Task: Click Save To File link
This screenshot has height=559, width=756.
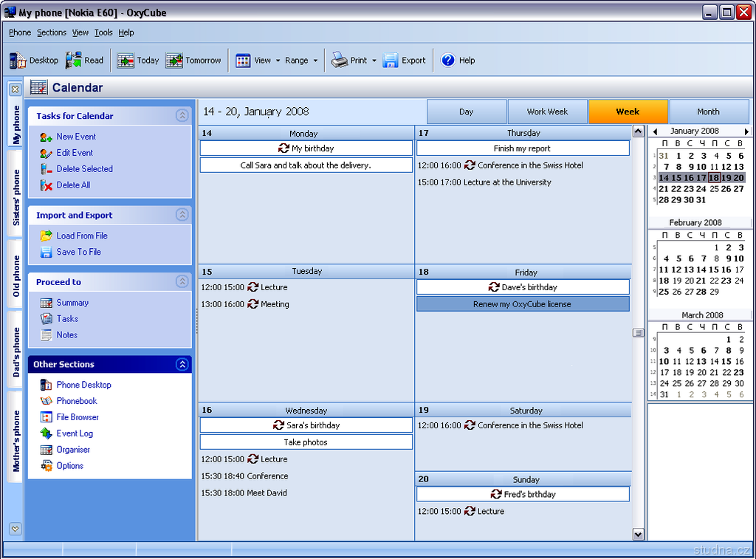Action: (78, 252)
